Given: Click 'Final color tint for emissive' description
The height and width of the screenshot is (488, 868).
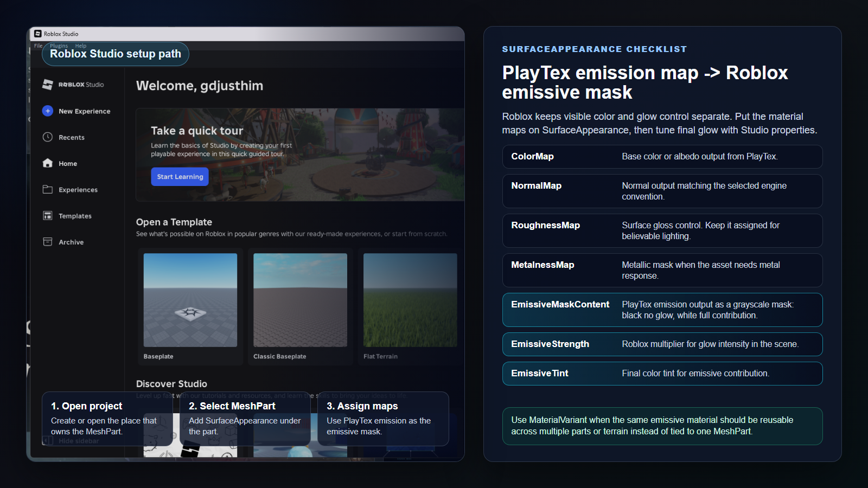Looking at the screenshot, I should click(695, 373).
